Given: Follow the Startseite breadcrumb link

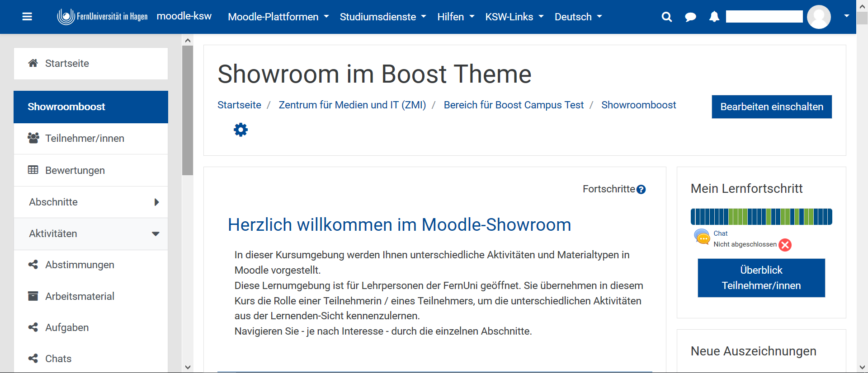Looking at the screenshot, I should click(239, 105).
